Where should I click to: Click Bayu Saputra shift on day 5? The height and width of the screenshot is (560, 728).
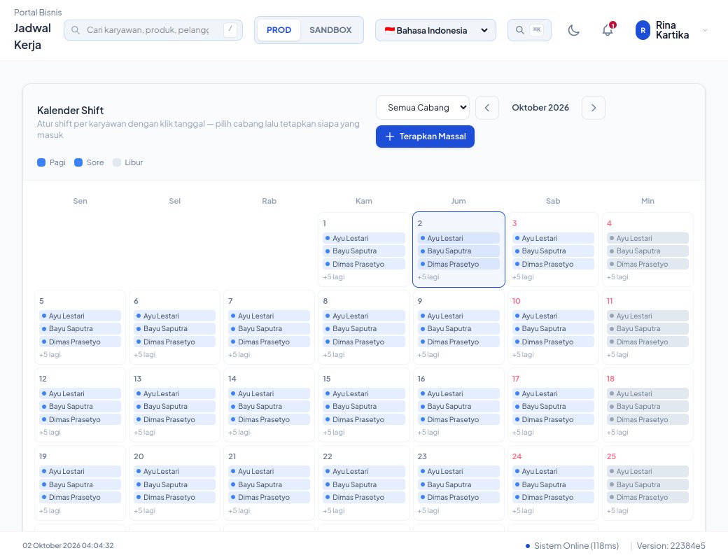80,329
